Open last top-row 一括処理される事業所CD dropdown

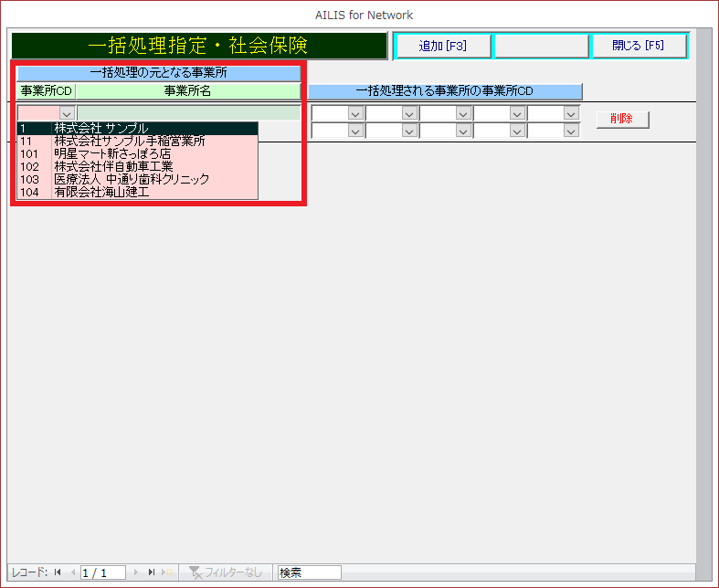pyautogui.click(x=572, y=114)
